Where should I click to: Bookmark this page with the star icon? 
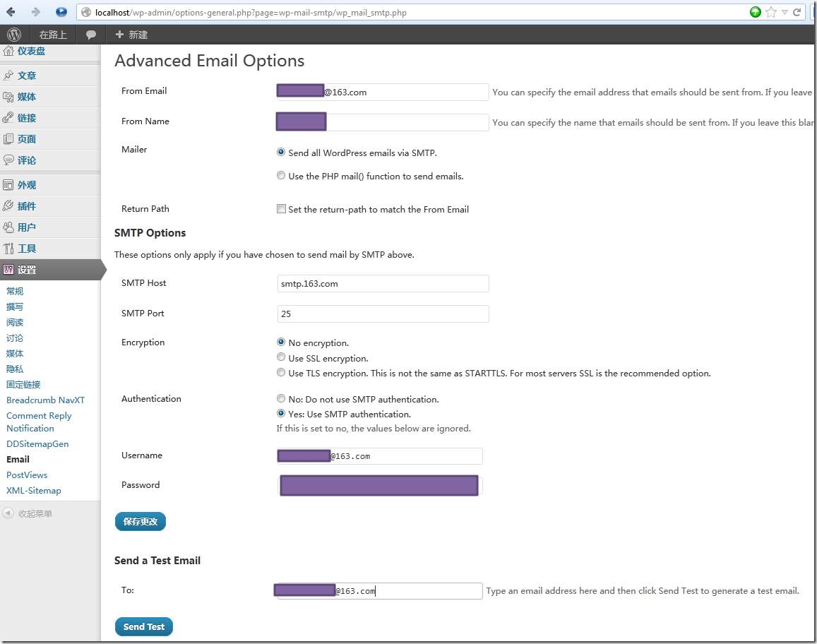click(x=771, y=12)
